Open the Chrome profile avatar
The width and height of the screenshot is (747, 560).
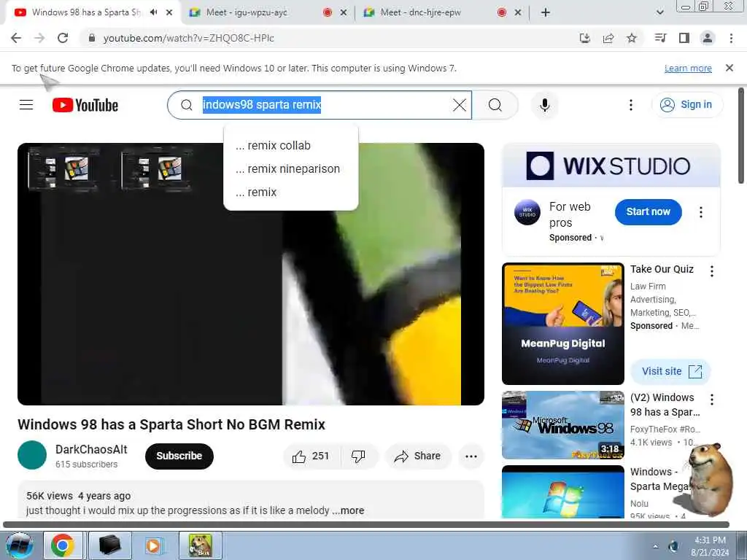[708, 38]
